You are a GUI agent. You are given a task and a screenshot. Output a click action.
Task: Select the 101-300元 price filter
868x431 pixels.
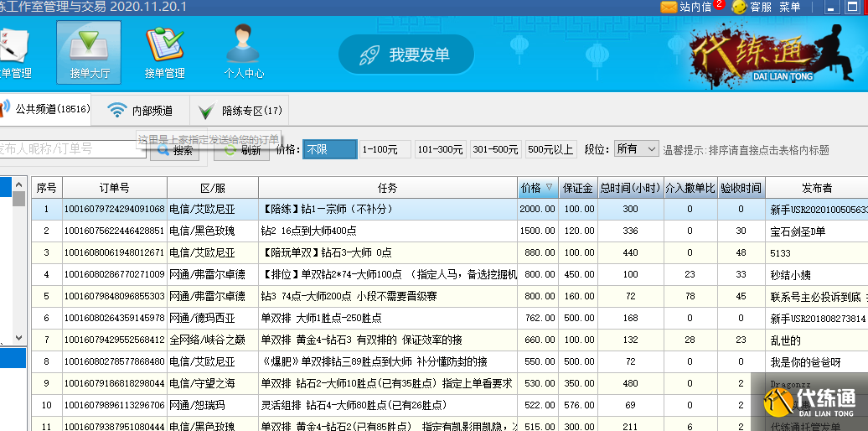point(440,149)
